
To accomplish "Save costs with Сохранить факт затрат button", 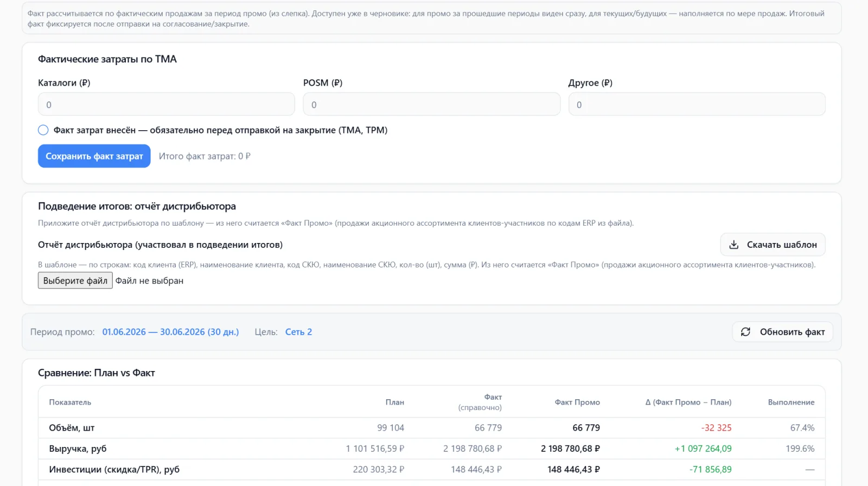I will click(94, 156).
